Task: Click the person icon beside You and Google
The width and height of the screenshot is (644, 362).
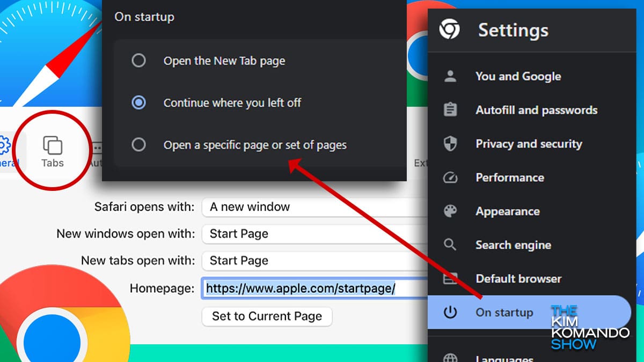Action: [x=450, y=76]
